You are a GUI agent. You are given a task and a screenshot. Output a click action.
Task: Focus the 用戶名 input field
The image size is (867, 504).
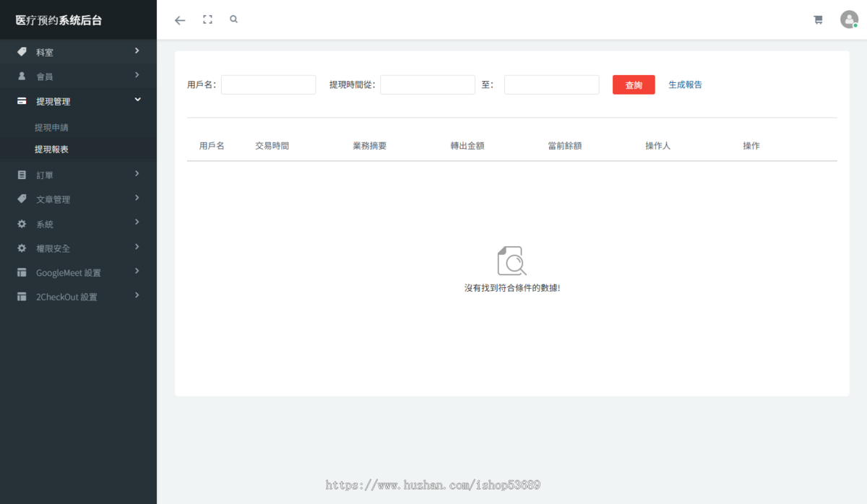(269, 84)
